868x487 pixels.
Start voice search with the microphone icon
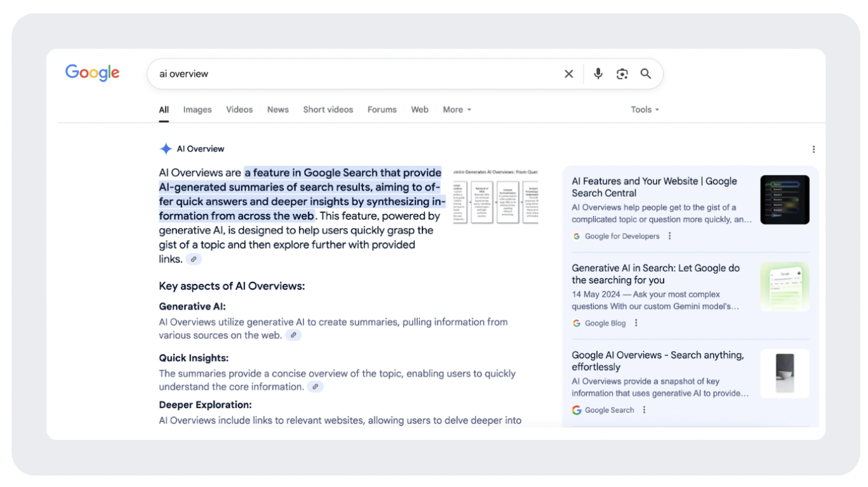pos(598,74)
